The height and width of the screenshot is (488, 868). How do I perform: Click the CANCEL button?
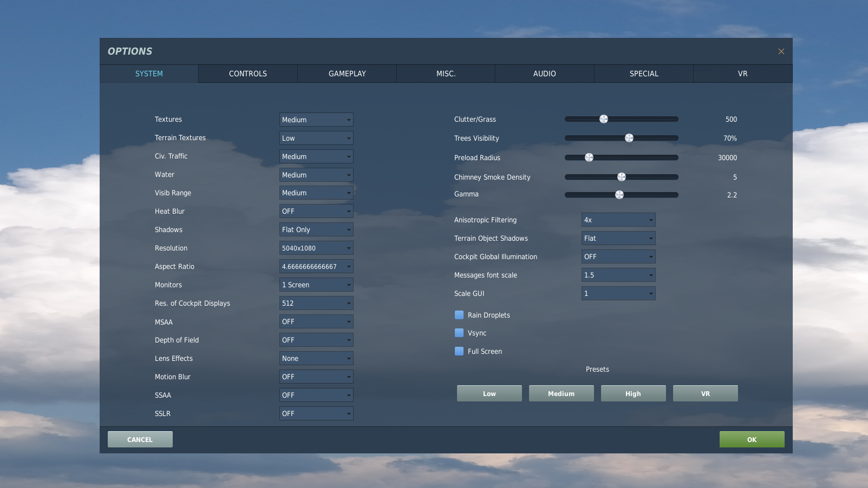coord(140,439)
